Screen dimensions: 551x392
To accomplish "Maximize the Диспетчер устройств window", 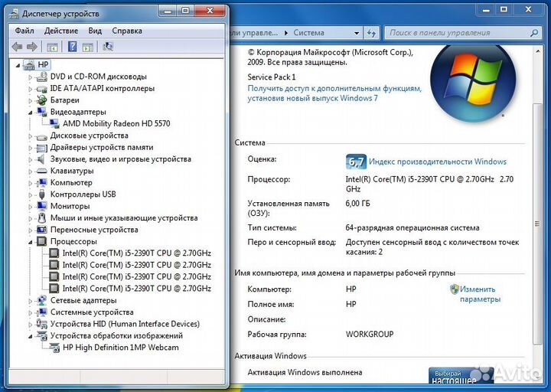I will pos(185,11).
